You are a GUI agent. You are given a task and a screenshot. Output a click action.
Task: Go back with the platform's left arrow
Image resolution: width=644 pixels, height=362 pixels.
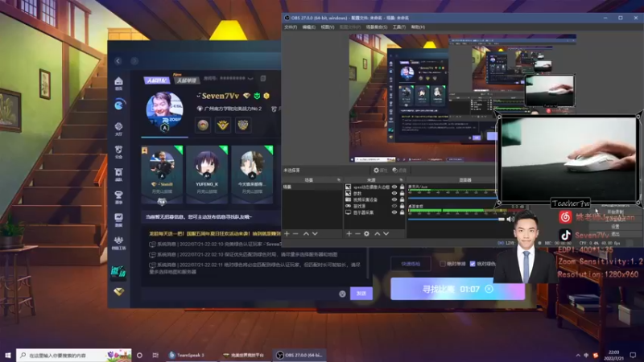coord(118,61)
